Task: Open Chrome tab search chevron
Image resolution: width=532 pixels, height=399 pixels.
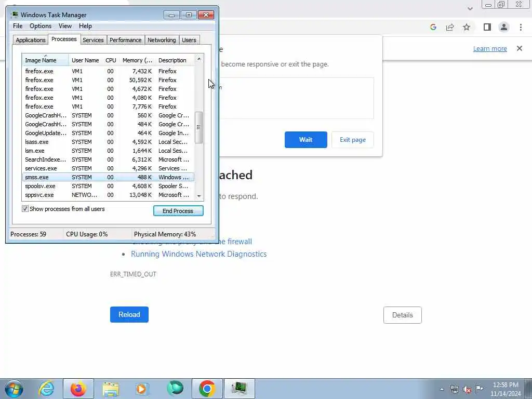Action: (470, 8)
